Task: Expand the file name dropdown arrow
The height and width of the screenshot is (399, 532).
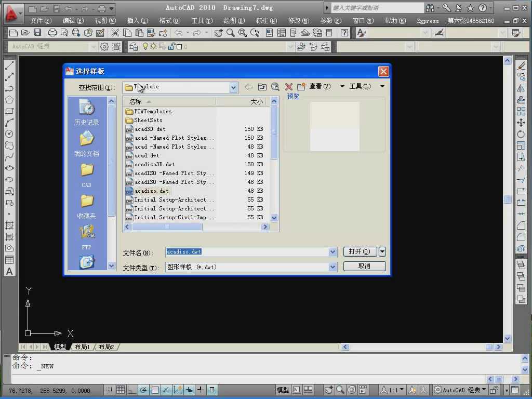Action: click(333, 252)
